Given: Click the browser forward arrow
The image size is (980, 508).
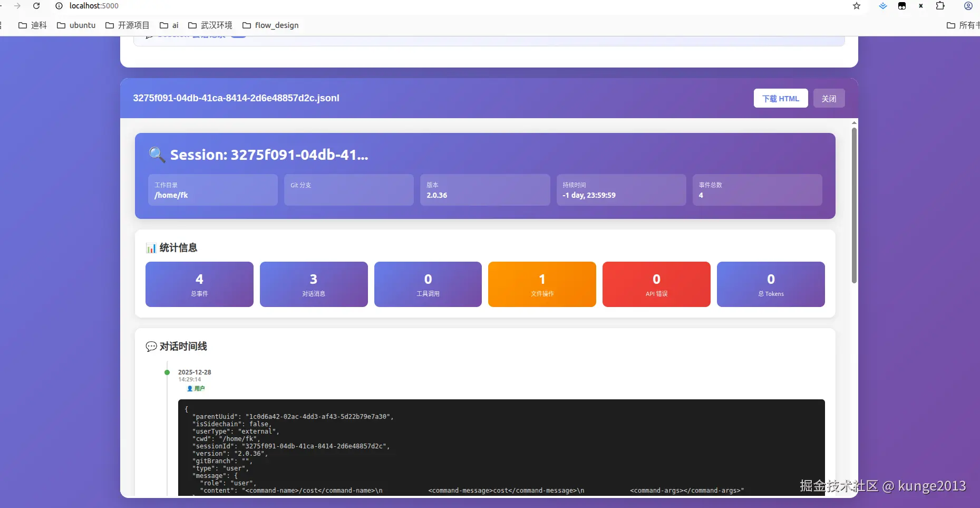Looking at the screenshot, I should [x=17, y=6].
